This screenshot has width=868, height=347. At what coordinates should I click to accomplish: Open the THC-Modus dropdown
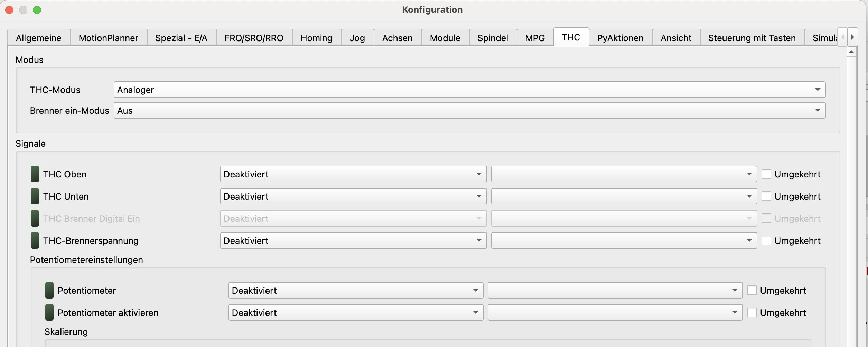point(469,90)
